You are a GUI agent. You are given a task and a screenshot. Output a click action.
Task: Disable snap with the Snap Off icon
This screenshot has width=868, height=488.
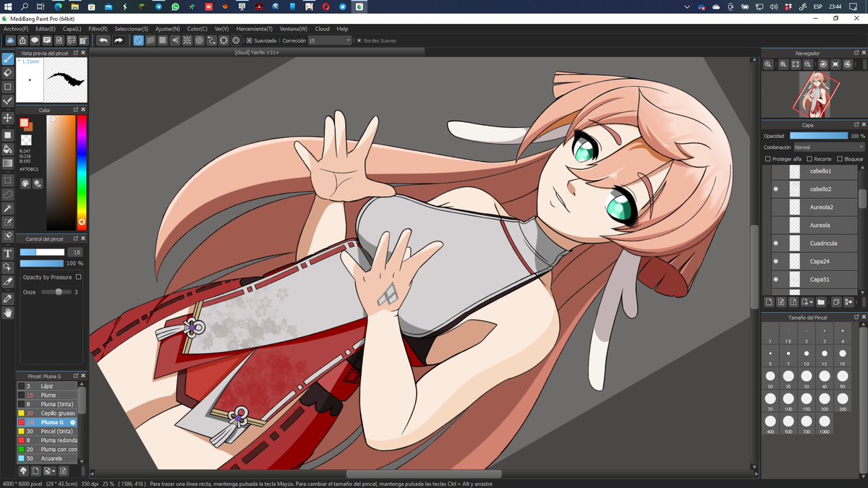[139, 40]
